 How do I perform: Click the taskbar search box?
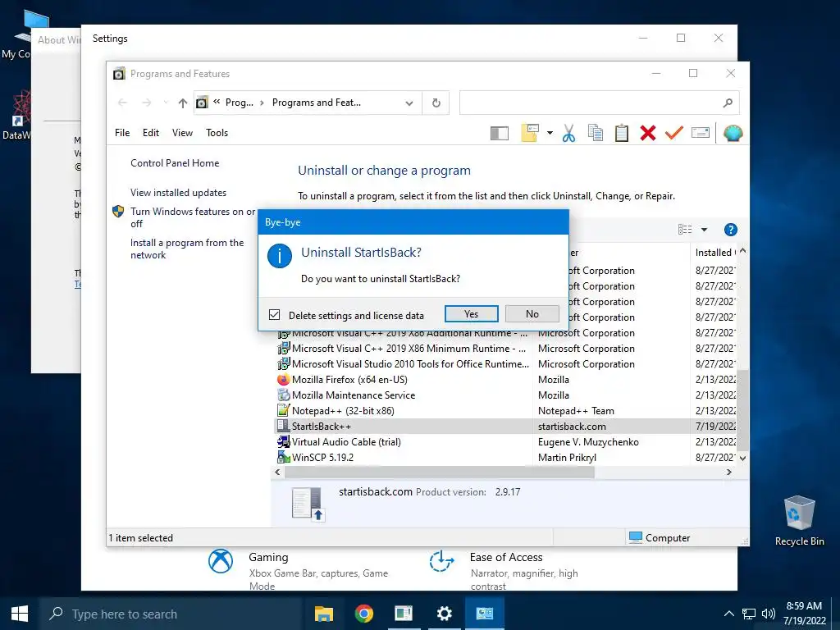pos(171,614)
